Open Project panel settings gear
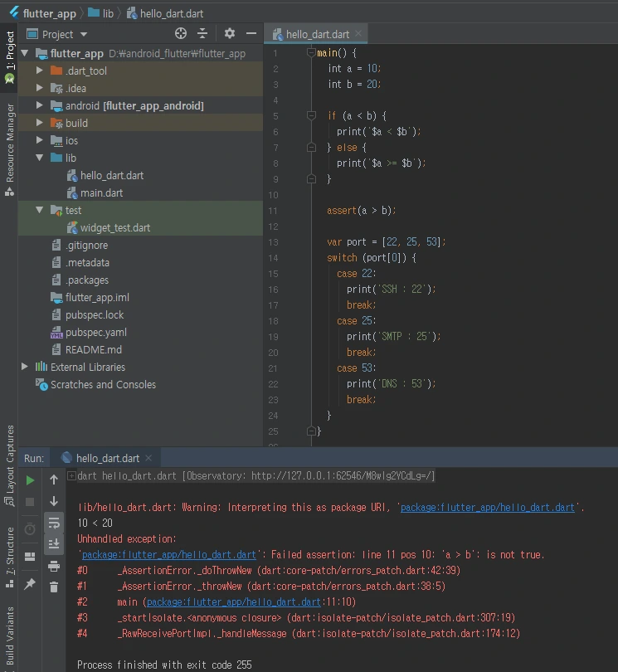 pyautogui.click(x=230, y=33)
